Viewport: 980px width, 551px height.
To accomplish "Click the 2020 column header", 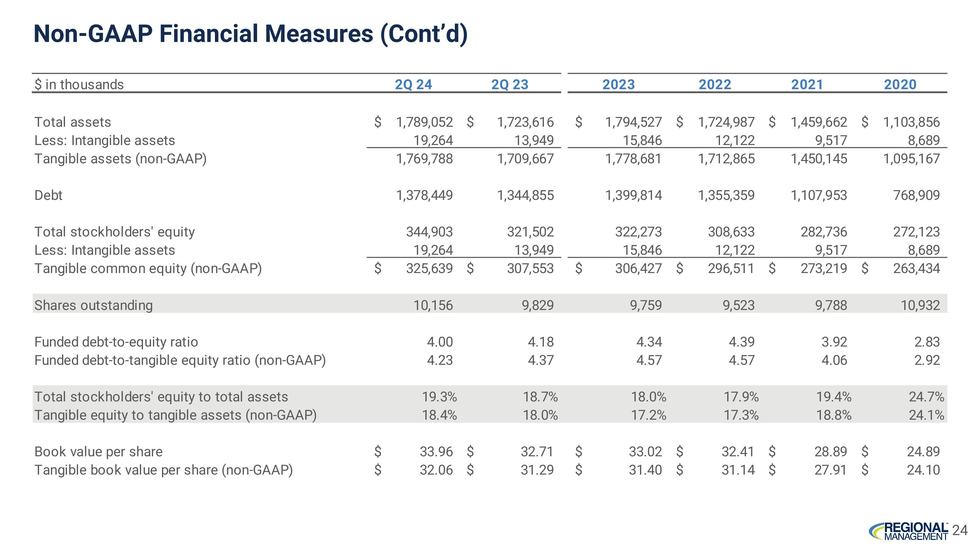I will 900,84.
